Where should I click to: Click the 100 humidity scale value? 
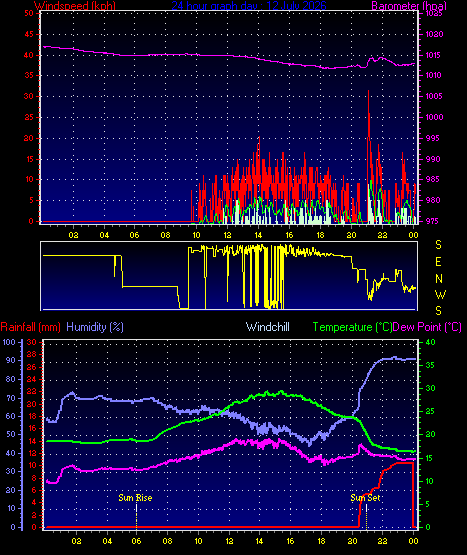click(x=9, y=342)
